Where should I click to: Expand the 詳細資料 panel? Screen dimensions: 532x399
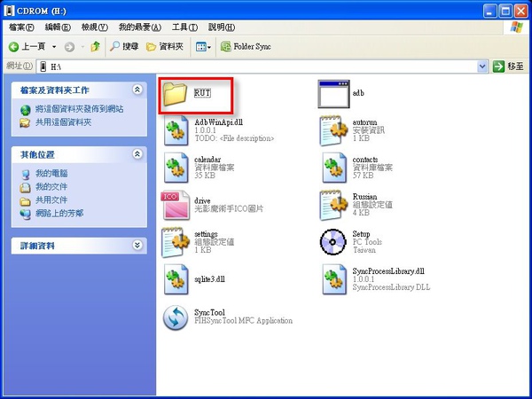coord(137,245)
